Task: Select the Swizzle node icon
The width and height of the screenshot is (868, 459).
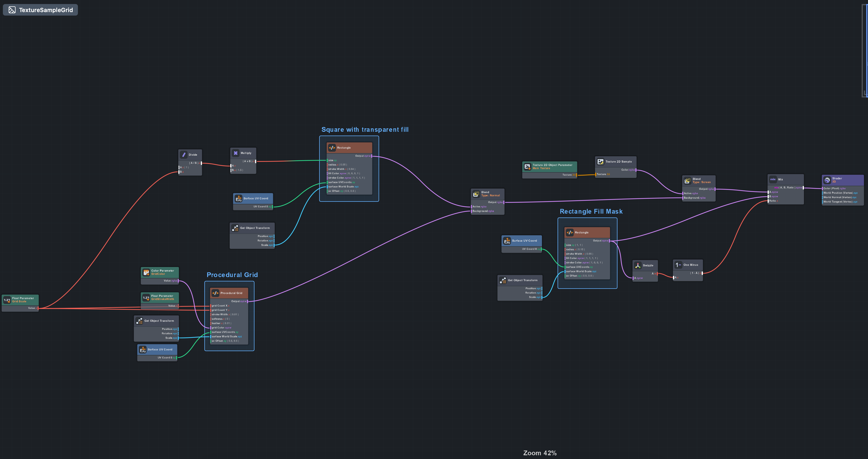Action: pos(637,265)
